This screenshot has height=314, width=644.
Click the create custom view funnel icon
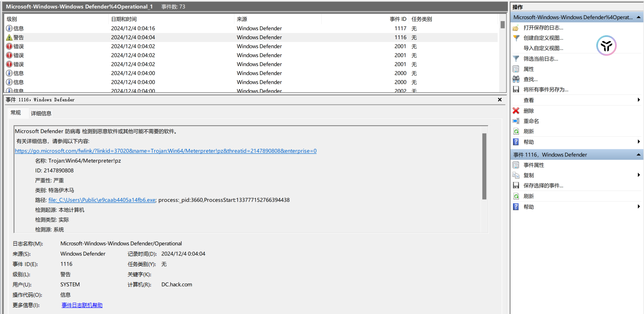pos(516,38)
